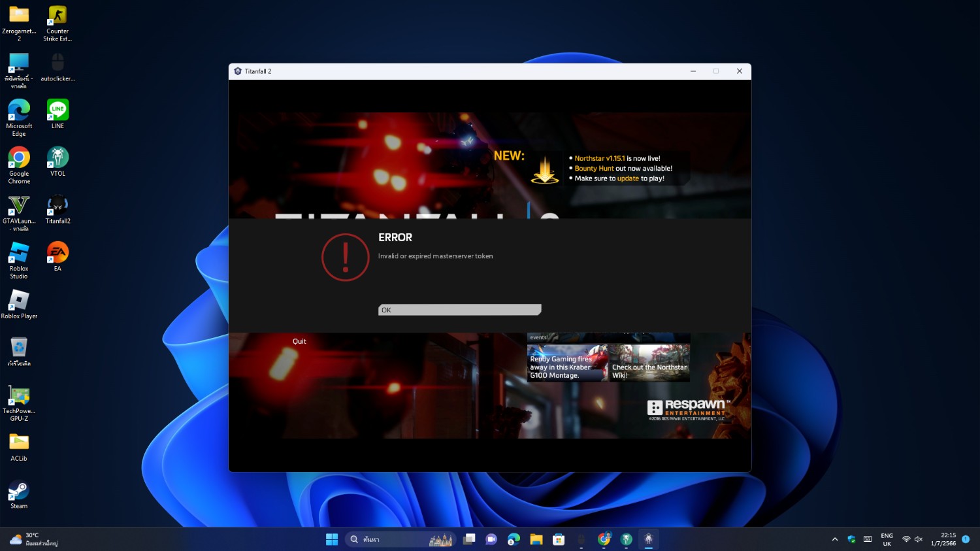Screen dimensions: 980x551
Task: Minimize the Titanfall 2 window
Action: (x=693, y=71)
